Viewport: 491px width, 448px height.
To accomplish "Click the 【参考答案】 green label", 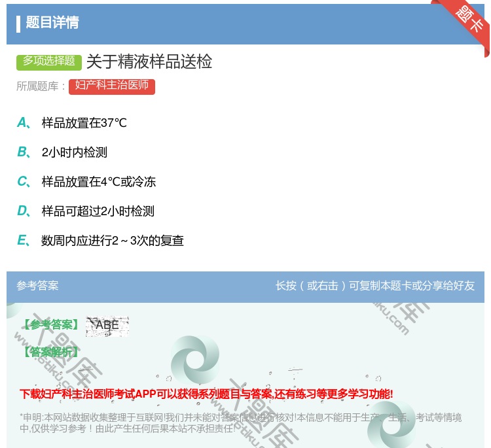I will pyautogui.click(x=52, y=324).
